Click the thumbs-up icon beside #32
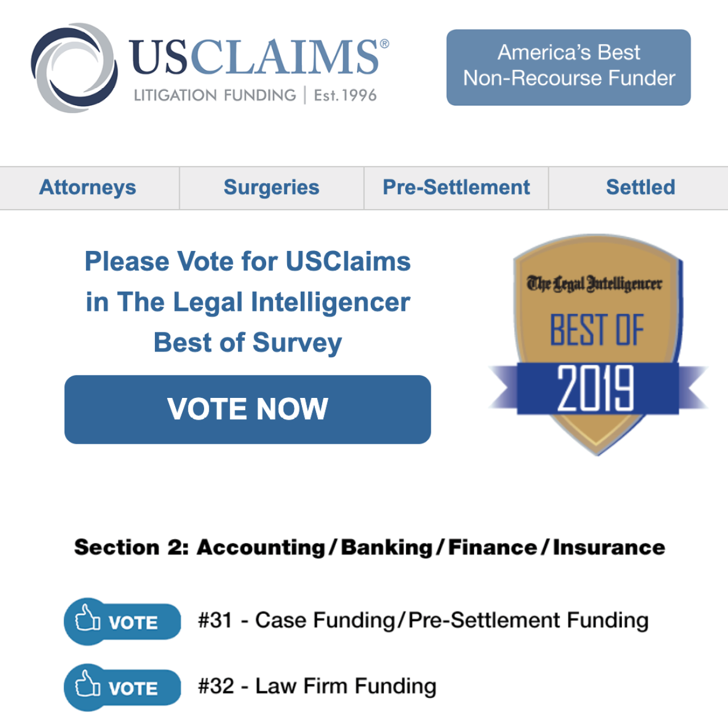This screenshot has width=728, height=728. pyautogui.click(x=88, y=683)
